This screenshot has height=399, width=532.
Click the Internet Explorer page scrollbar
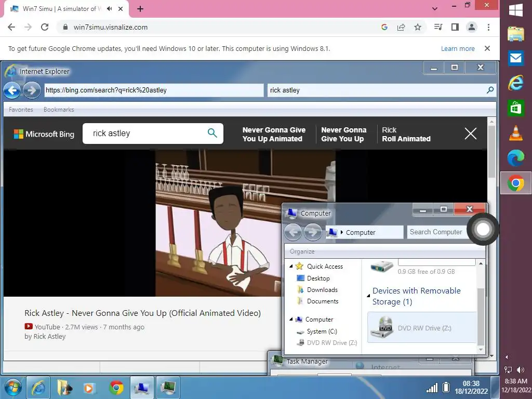[491, 153]
